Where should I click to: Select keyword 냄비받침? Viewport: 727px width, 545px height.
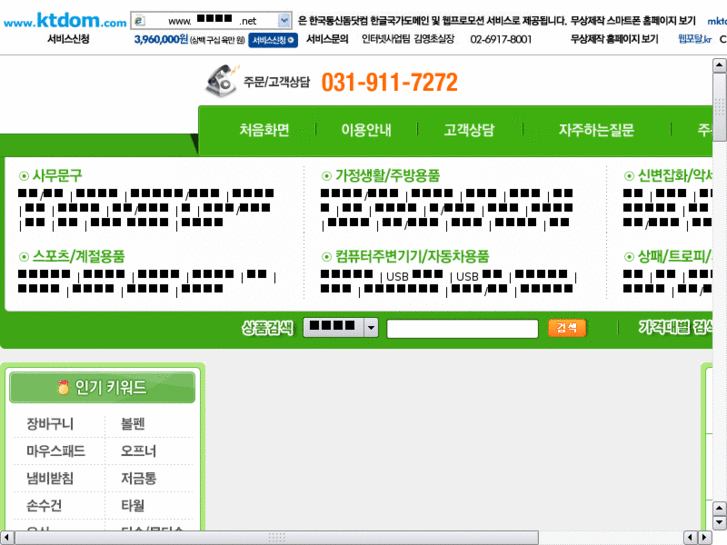coord(50,478)
